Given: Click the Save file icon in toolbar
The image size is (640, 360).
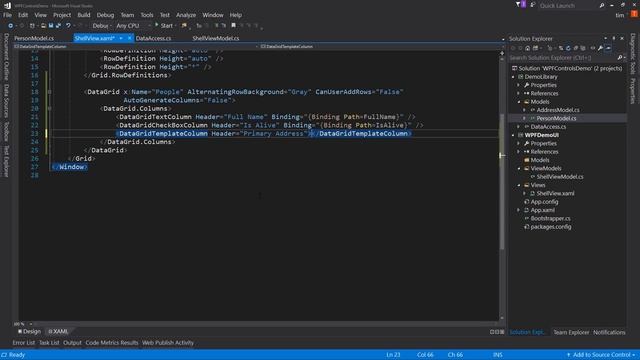Looking at the screenshot, I should [51, 26].
